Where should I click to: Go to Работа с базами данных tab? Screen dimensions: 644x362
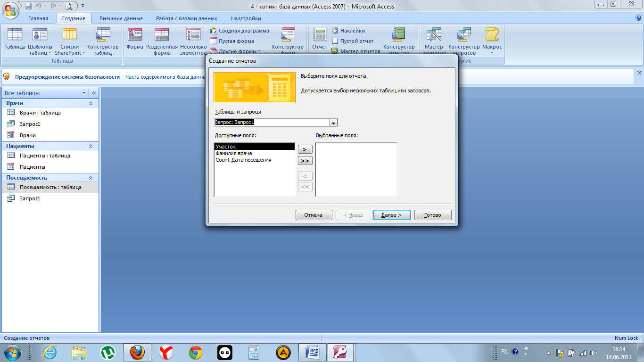187,19
